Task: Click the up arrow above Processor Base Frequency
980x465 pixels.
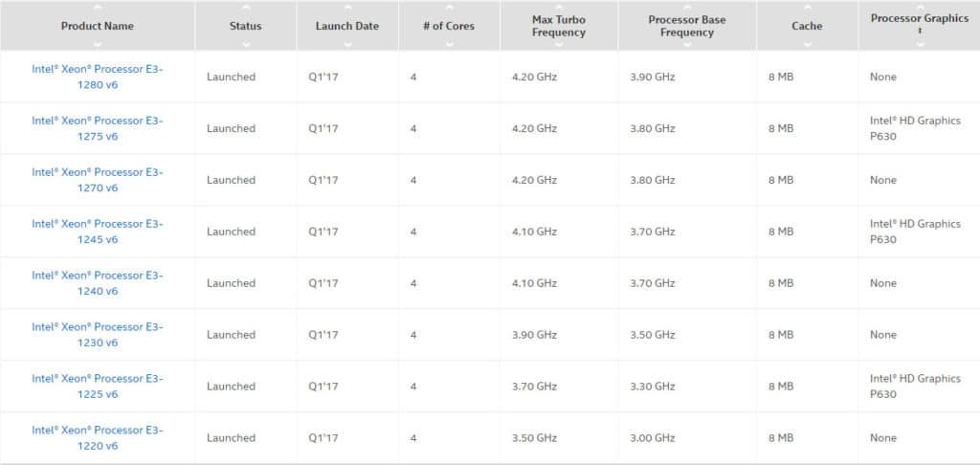Action: [687, 8]
